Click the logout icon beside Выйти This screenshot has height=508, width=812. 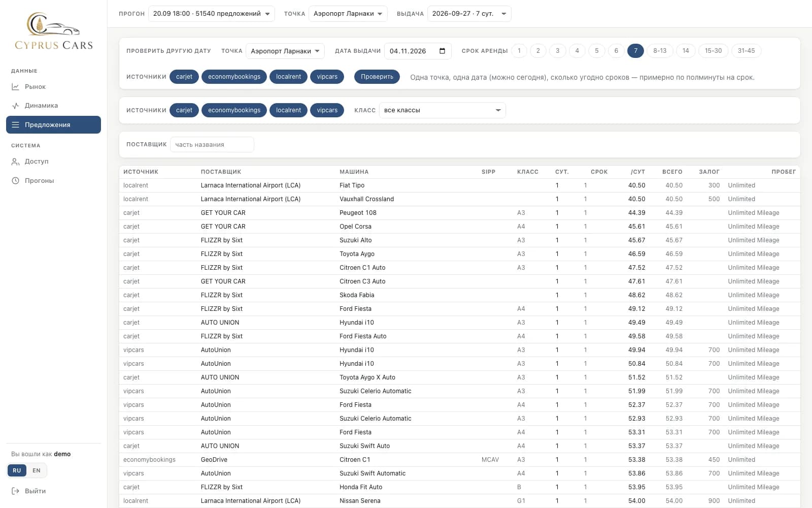pyautogui.click(x=16, y=491)
